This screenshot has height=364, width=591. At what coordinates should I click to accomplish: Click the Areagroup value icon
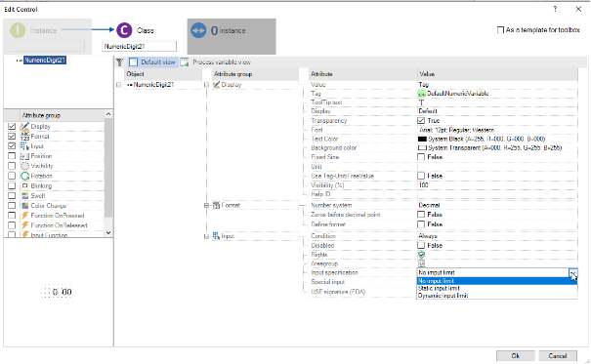tap(421, 263)
